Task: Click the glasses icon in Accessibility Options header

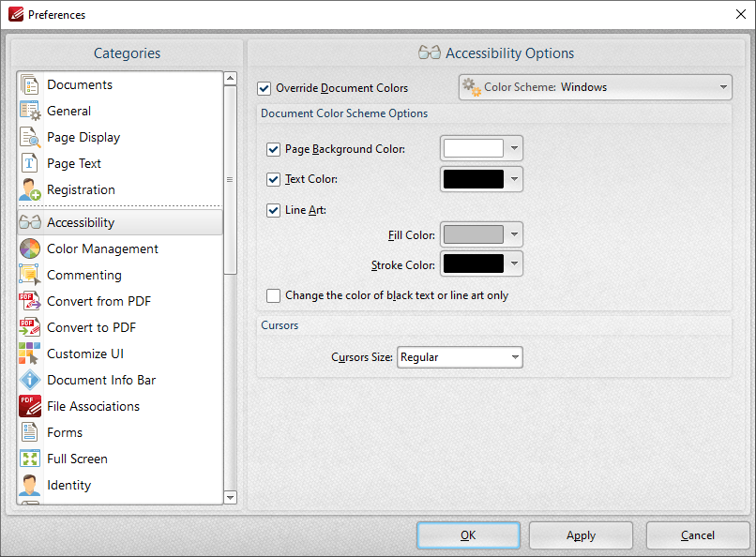Action: (x=429, y=53)
